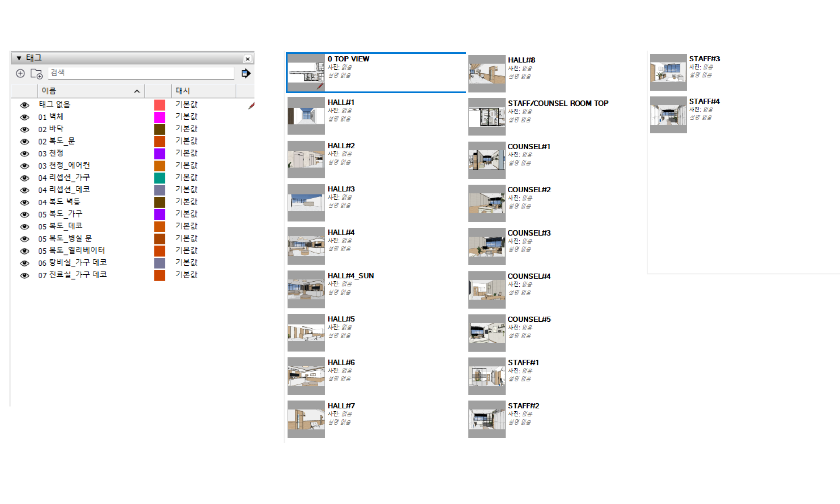Image resolution: width=840 pixels, height=504 pixels.
Task: Click the Add Tag plus icon
Action: pyautogui.click(x=20, y=73)
